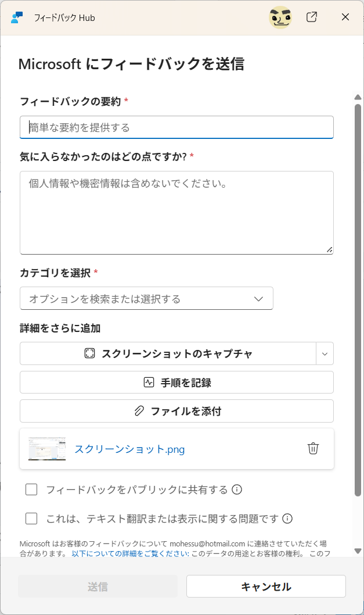Click the scrollbar down arrow

358,551
